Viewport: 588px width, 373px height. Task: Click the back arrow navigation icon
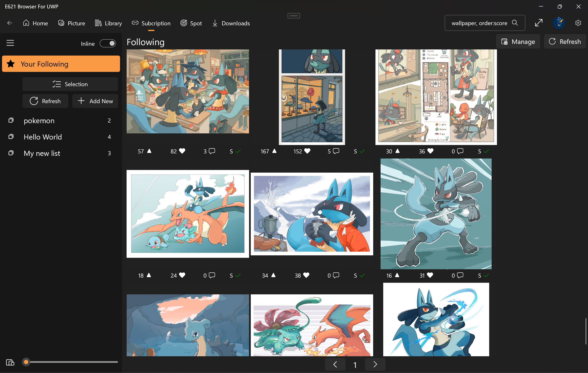(x=10, y=23)
